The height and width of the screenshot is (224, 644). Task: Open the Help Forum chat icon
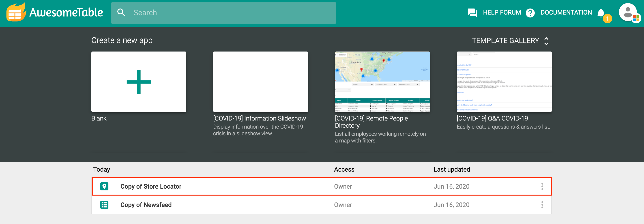(x=472, y=13)
